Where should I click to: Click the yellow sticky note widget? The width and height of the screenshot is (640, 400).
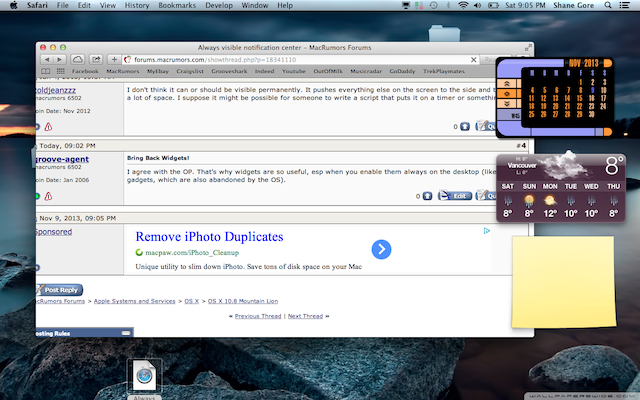point(564,282)
